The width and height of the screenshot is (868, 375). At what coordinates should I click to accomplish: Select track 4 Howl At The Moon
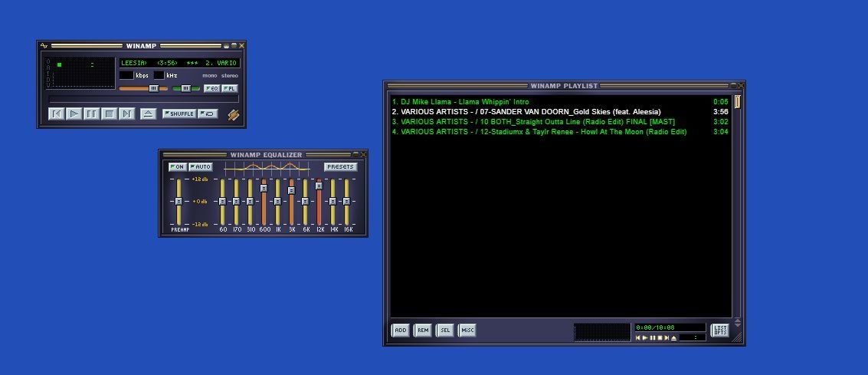click(560, 132)
